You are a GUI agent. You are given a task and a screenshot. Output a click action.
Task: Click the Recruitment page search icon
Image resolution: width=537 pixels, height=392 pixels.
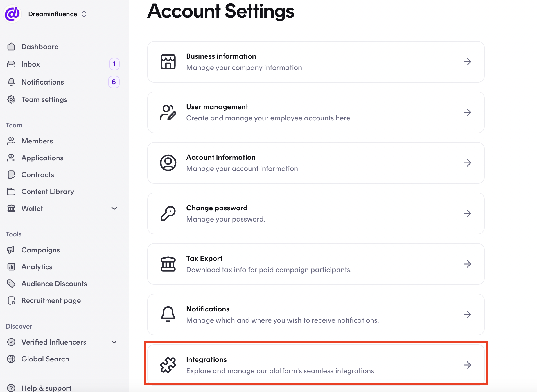click(11, 300)
